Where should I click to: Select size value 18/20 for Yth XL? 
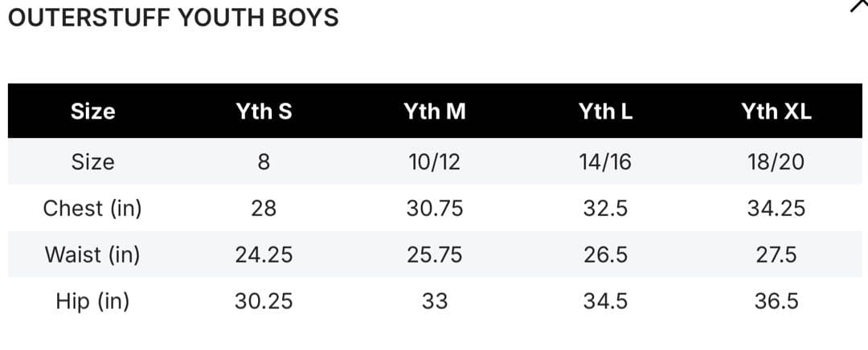click(x=776, y=162)
